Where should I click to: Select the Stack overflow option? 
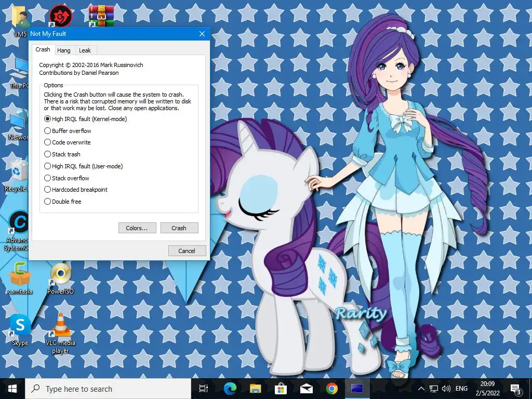pyautogui.click(x=66, y=178)
